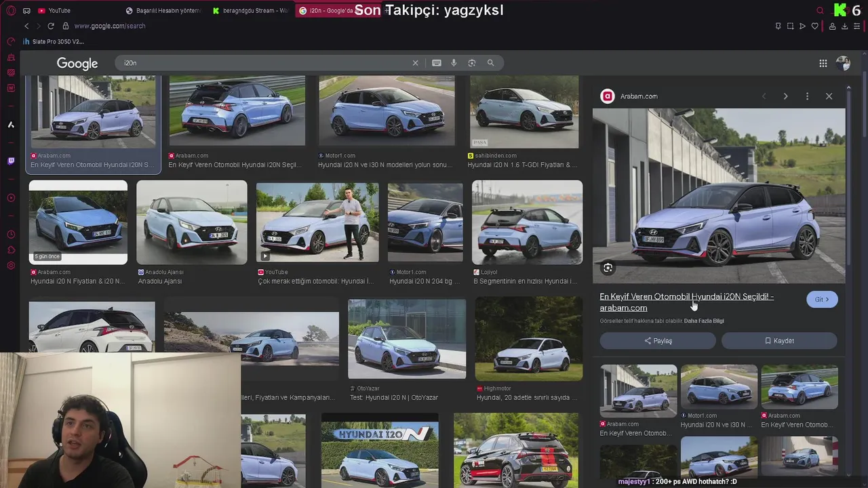Image resolution: width=868 pixels, height=488 pixels.
Task: Add page to bookmarks with heart icon
Action: (x=814, y=26)
